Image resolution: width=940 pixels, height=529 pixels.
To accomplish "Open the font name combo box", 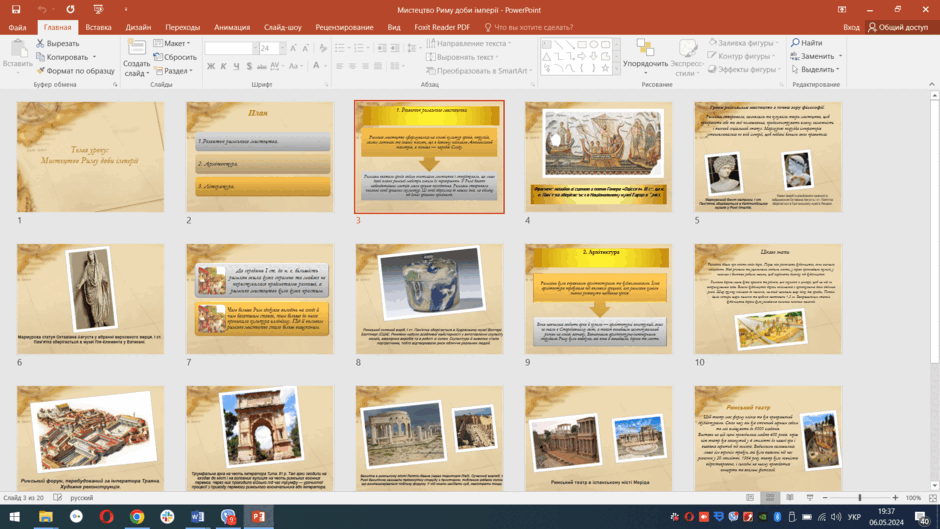I will point(231,48).
